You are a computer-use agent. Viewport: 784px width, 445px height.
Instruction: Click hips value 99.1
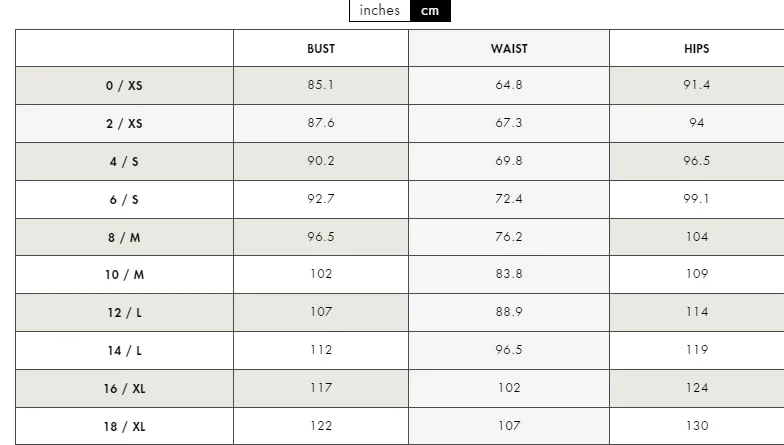coord(696,199)
